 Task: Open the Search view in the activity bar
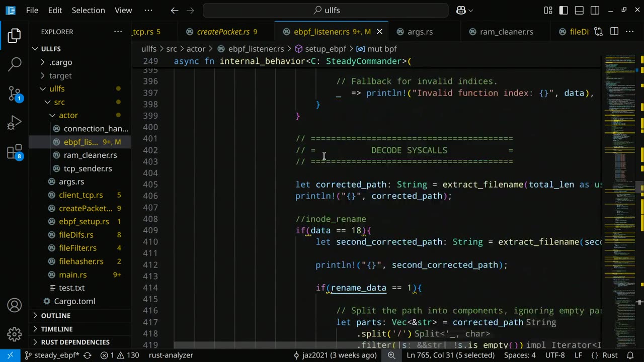click(15, 64)
